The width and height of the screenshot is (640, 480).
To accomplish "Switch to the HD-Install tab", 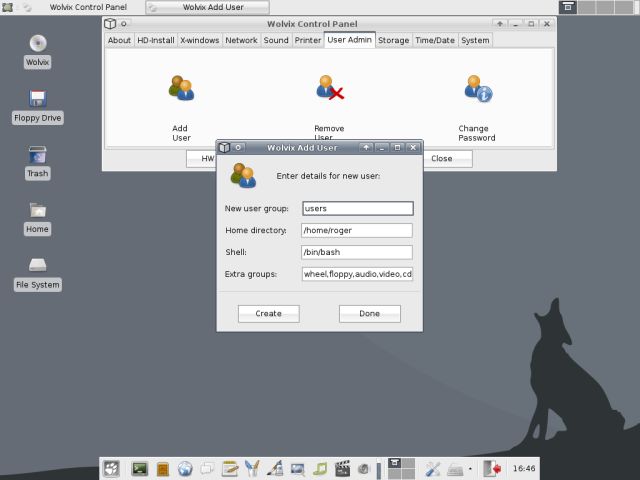I will click(x=156, y=40).
